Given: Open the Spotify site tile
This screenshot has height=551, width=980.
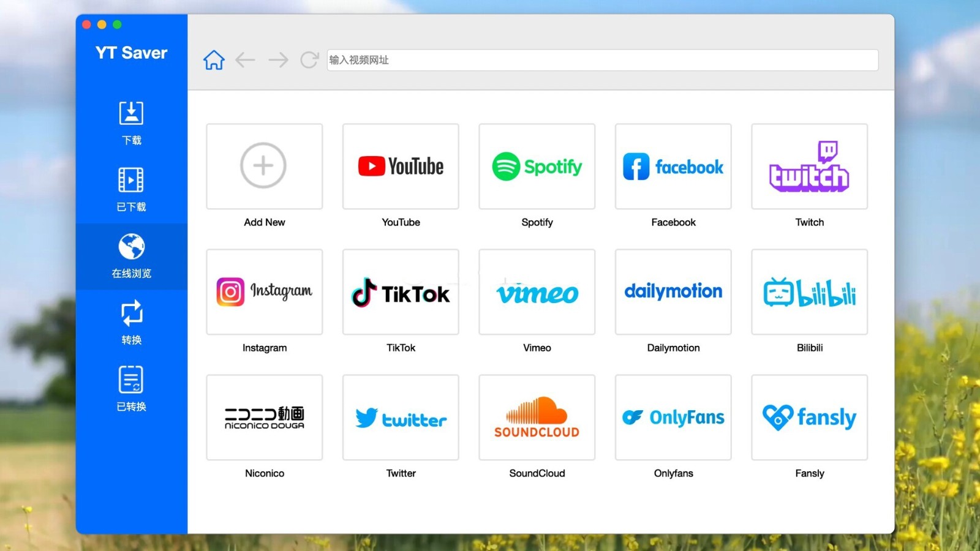Looking at the screenshot, I should (537, 167).
